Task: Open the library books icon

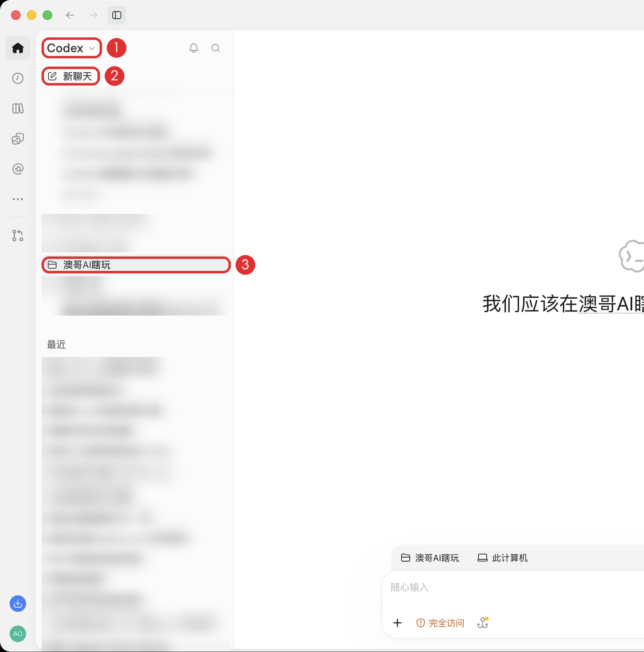Action: pos(18,109)
